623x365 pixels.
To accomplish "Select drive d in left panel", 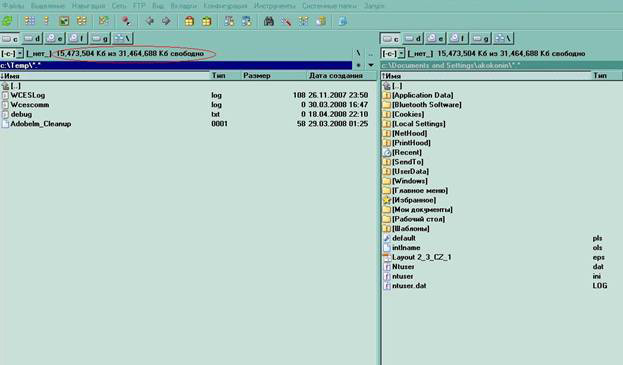I will coord(32,39).
